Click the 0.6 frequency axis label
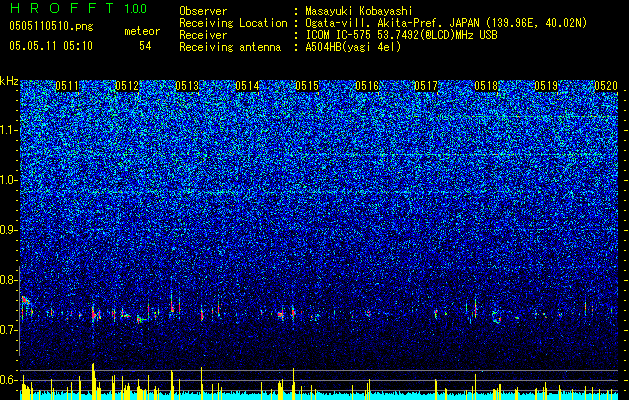This screenshot has width=629, height=400. coord(9,380)
